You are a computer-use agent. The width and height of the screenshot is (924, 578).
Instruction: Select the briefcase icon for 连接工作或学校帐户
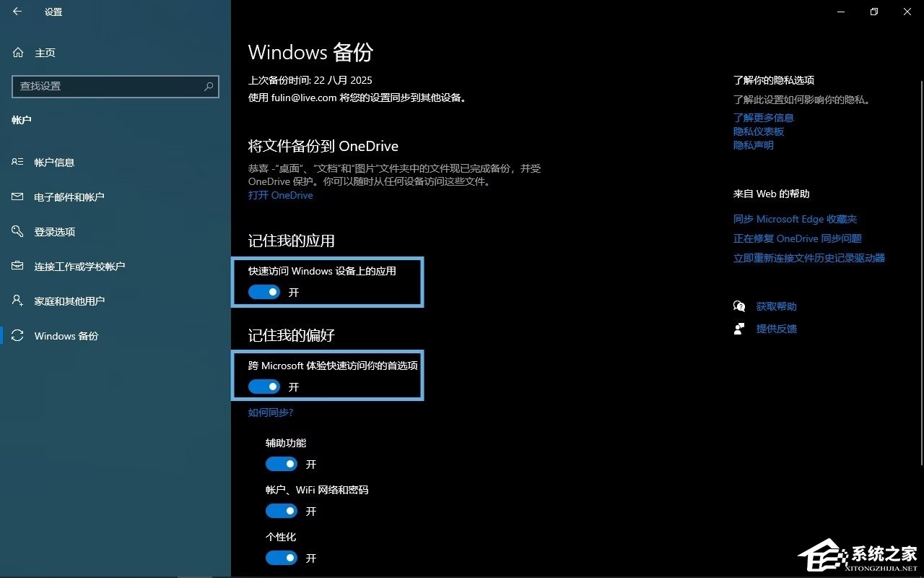tap(16, 266)
